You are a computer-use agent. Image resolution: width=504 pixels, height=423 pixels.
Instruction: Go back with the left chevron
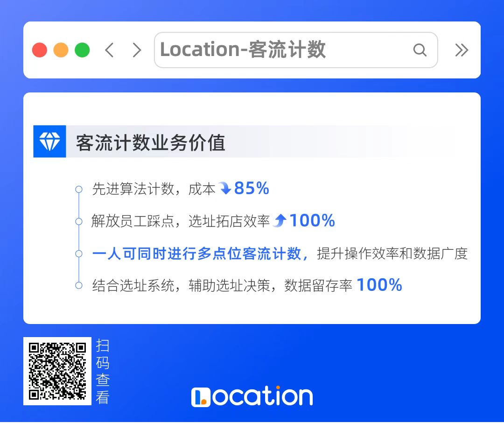point(109,50)
